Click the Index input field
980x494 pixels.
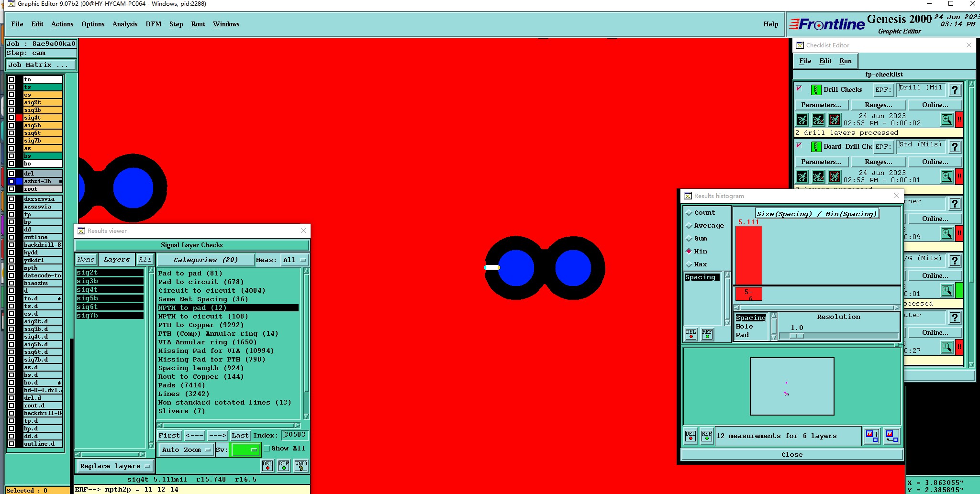click(x=294, y=435)
